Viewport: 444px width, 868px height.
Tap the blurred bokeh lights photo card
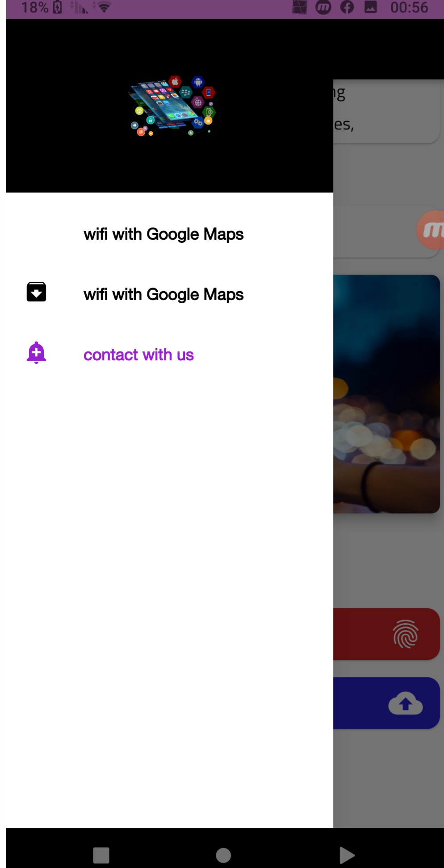[x=386, y=394]
